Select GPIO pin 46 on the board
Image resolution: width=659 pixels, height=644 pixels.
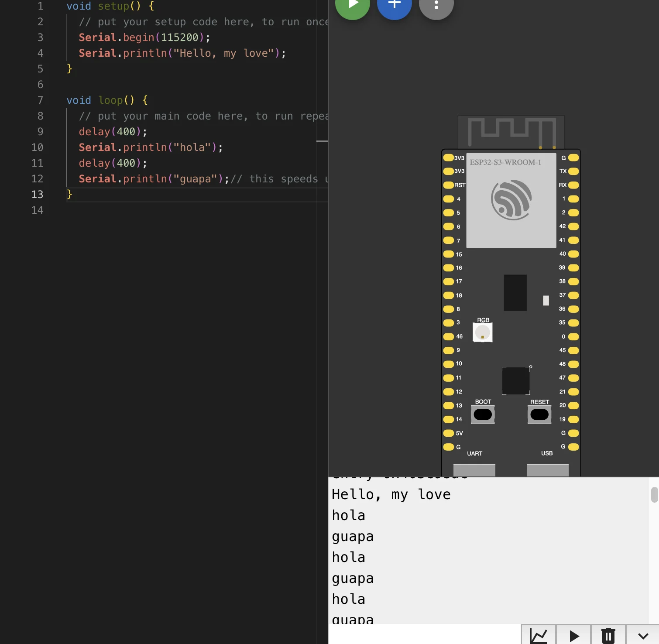449,336
